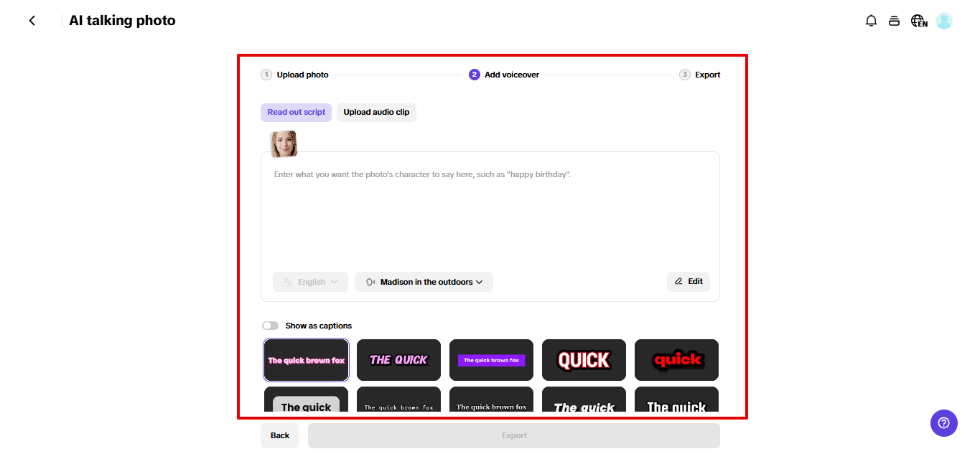Click the Back button
Viewport: 980px width, 459px height.
point(279,435)
